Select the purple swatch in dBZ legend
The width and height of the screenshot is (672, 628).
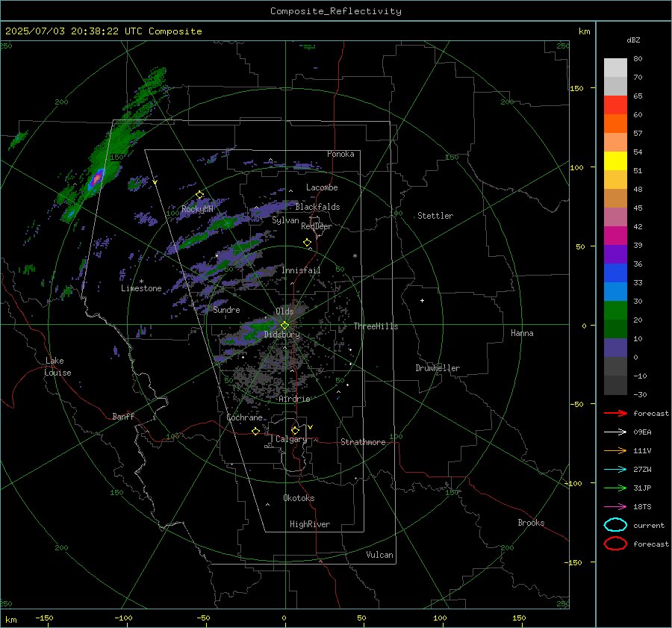(615, 254)
